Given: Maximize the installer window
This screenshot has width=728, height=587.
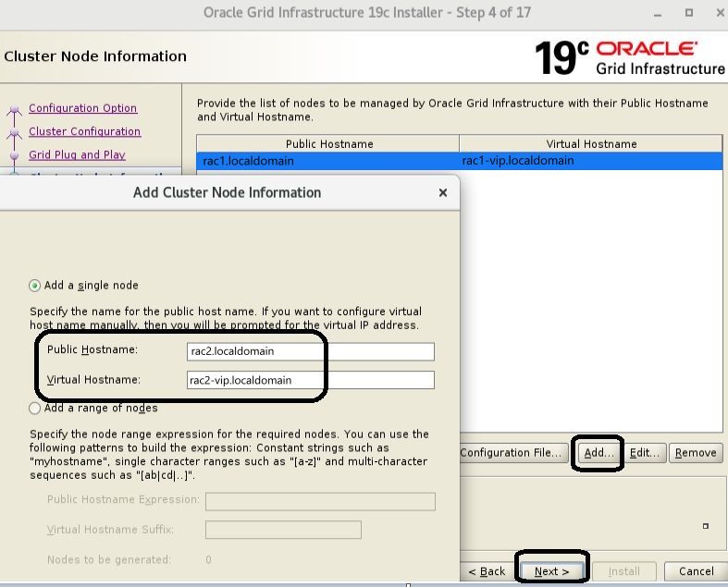Looking at the screenshot, I should [x=689, y=14].
